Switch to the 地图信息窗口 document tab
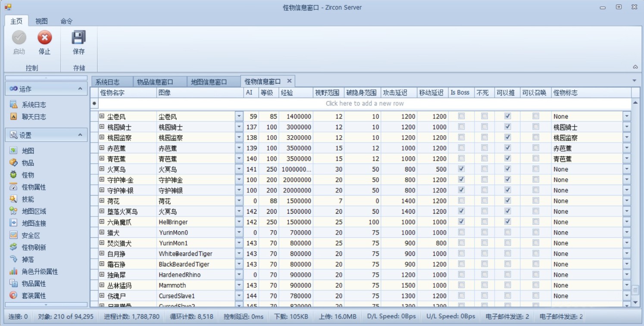This screenshot has height=326, width=644. [x=209, y=82]
